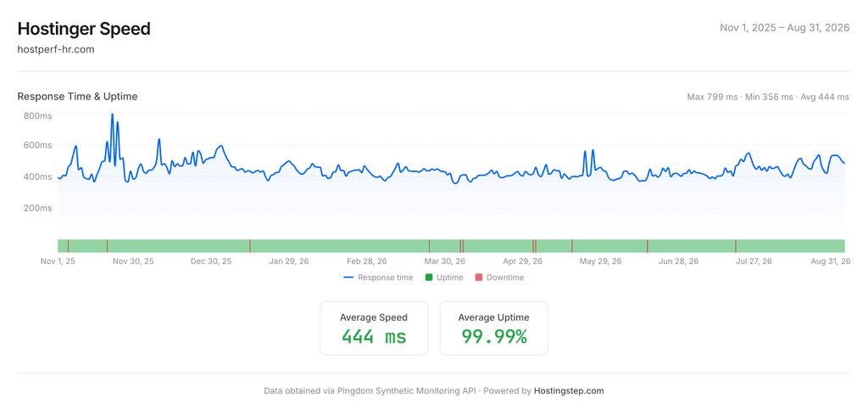Toggle the Response time legend entry
Screen dimensions: 868x414
point(378,277)
